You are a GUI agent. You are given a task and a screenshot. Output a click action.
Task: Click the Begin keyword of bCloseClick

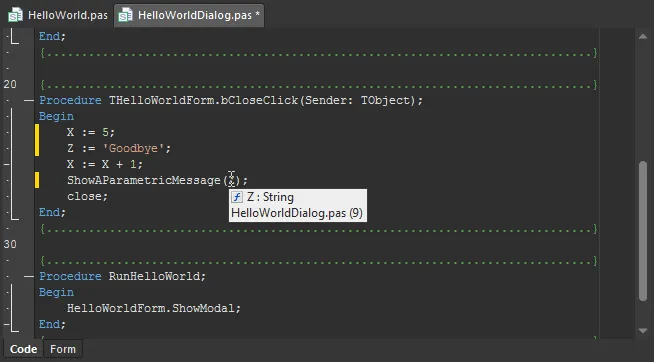(x=56, y=116)
